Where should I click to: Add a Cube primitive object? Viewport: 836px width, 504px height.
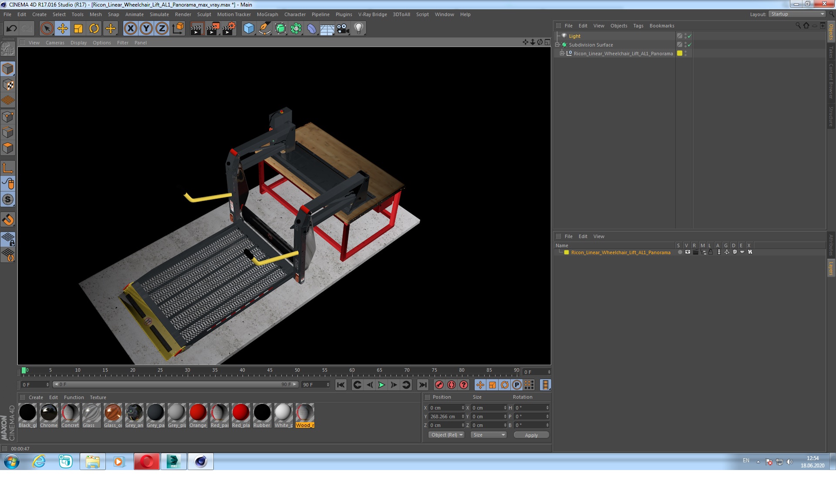coord(249,29)
